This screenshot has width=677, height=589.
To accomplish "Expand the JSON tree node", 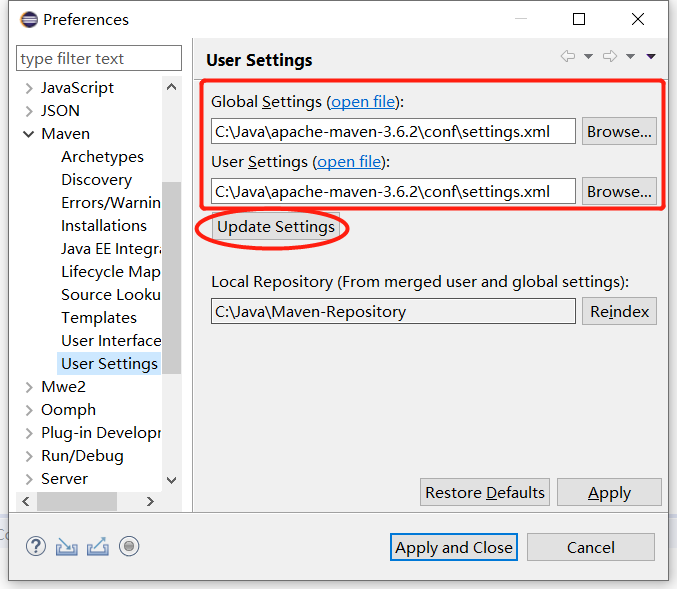I will click(29, 111).
